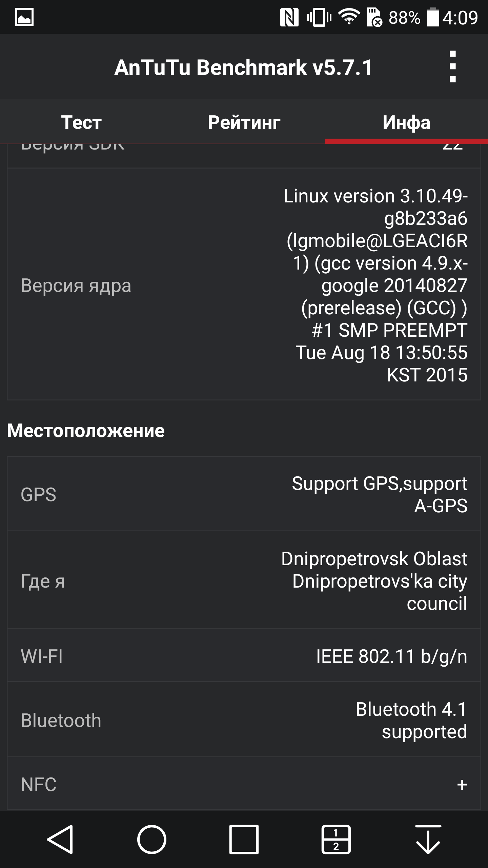Switch to the Рейтинг tab
This screenshot has width=488, height=868.
tap(244, 122)
